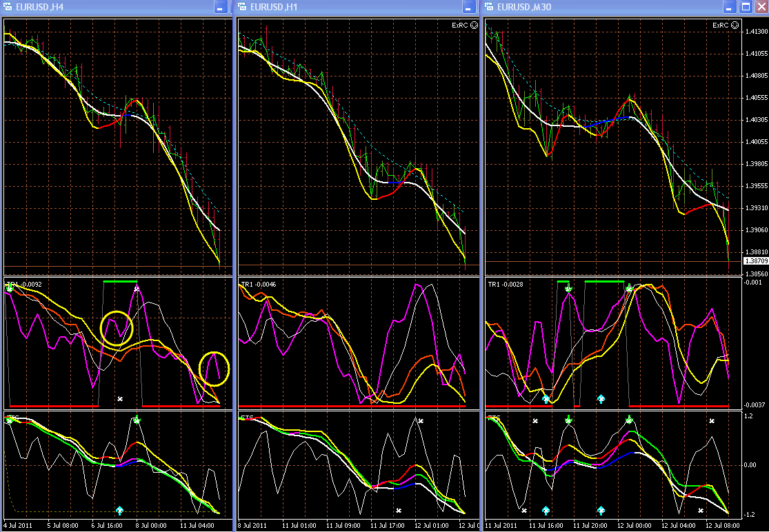This screenshot has width=769, height=532.
Task: Select first green down arrow atop M30 TR1 panel
Action: pyautogui.click(x=568, y=288)
